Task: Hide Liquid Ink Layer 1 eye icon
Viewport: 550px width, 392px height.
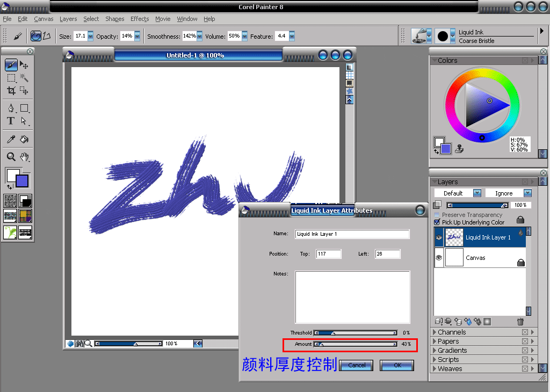Action: pyautogui.click(x=439, y=237)
